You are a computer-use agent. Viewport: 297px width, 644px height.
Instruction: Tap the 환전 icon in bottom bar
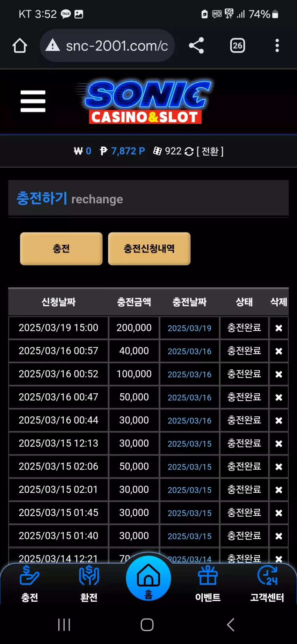[89, 575]
